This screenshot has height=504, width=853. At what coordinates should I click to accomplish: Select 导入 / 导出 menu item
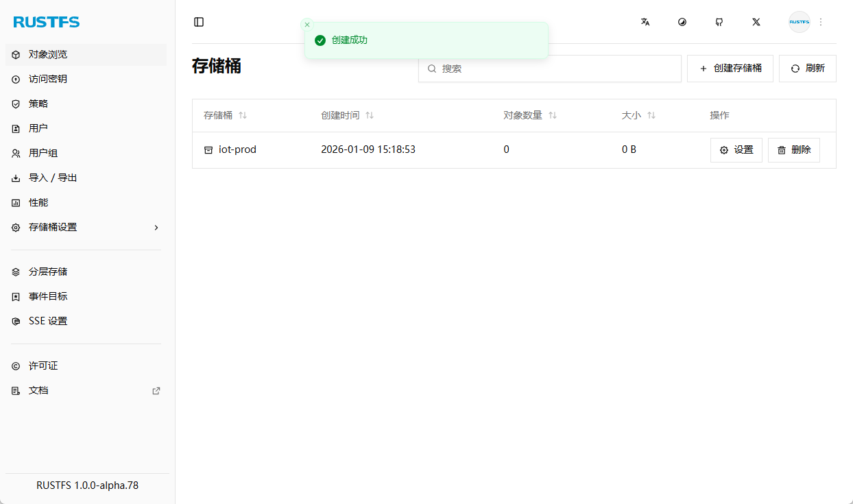pos(86,178)
